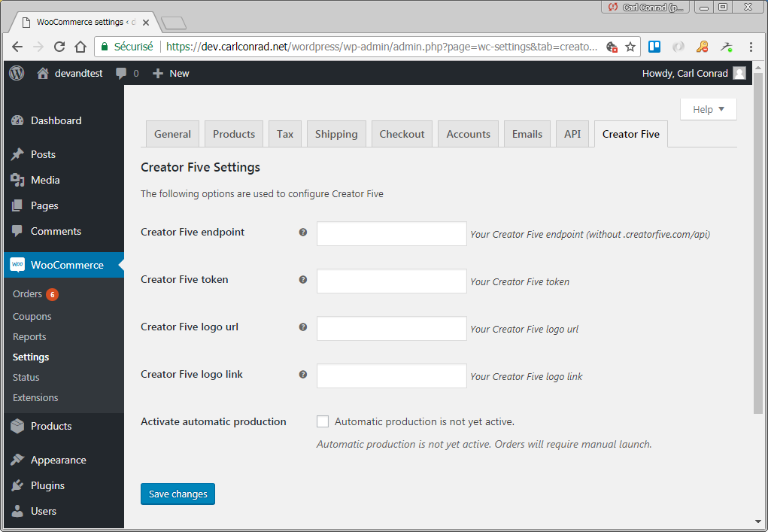Screen dimensions: 768x532
Task: Open Howdy, Carl Conrad account menu
Action: (694, 74)
